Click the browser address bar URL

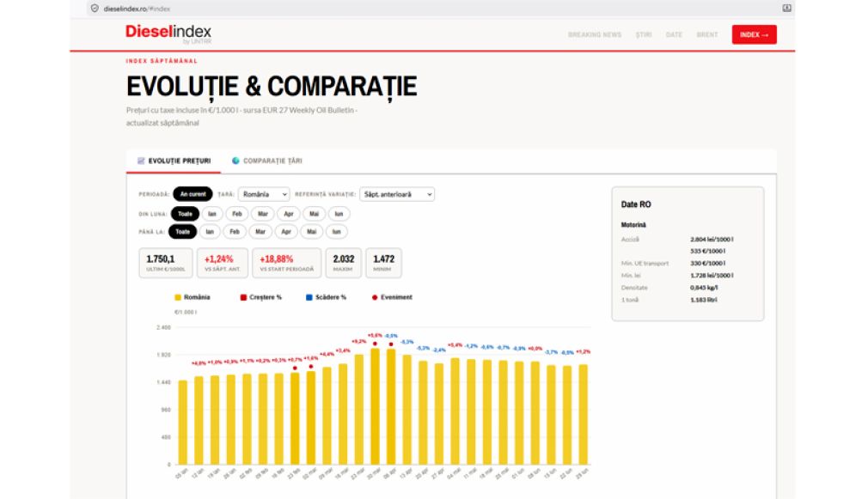137,9
